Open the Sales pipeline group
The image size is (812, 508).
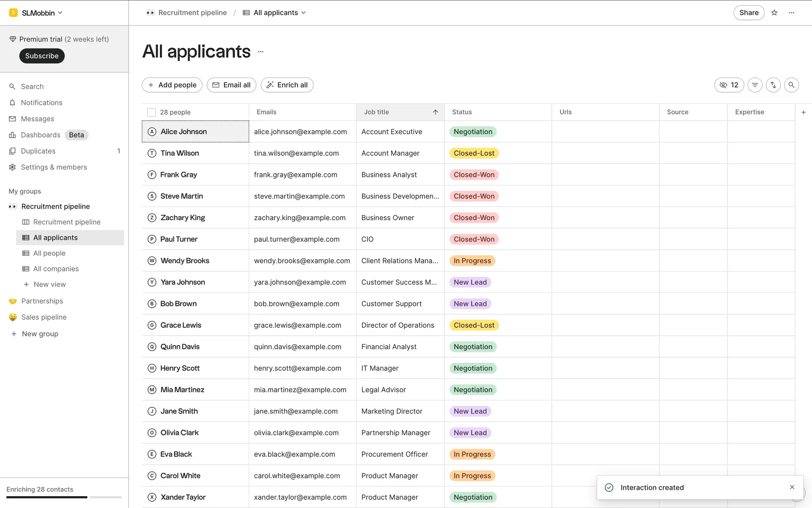pos(44,317)
